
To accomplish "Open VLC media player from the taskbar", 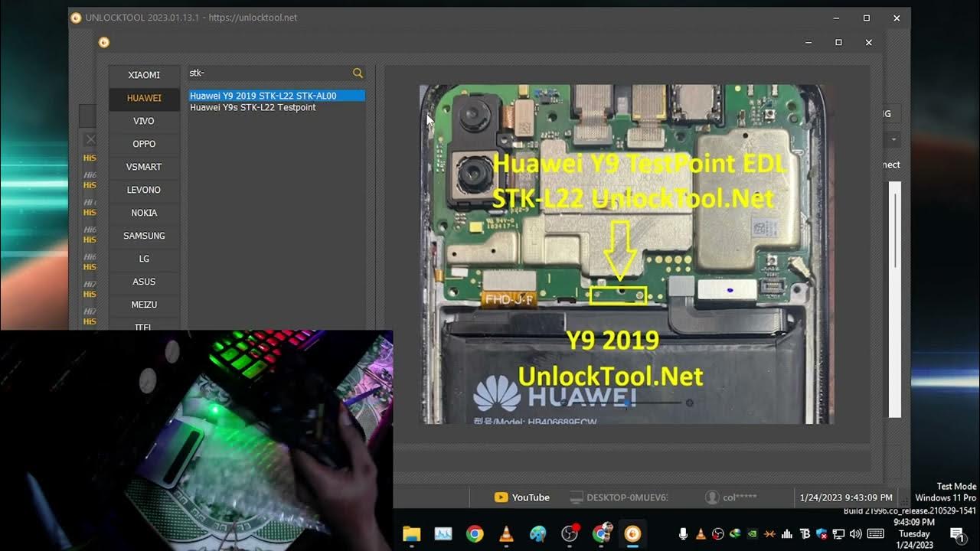I will click(506, 533).
